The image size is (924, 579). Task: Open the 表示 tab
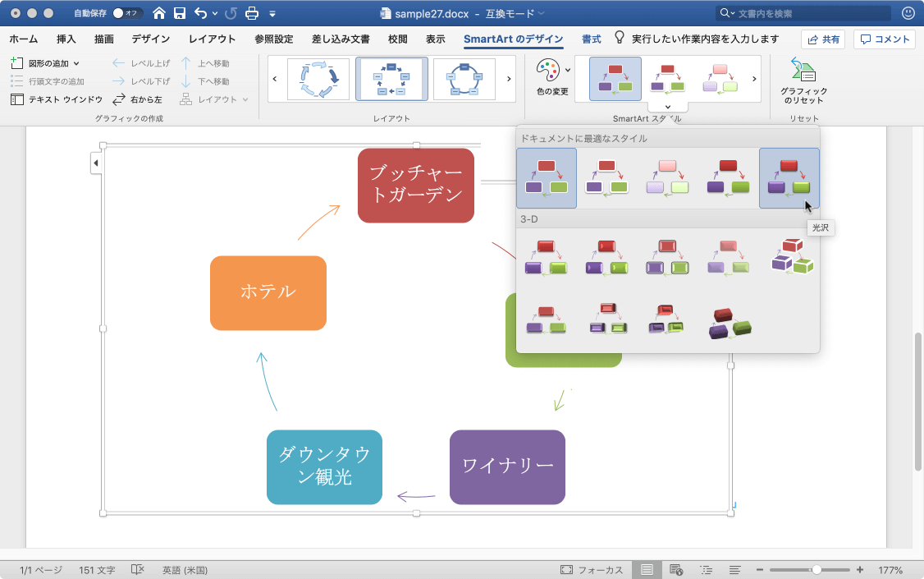tap(436, 39)
